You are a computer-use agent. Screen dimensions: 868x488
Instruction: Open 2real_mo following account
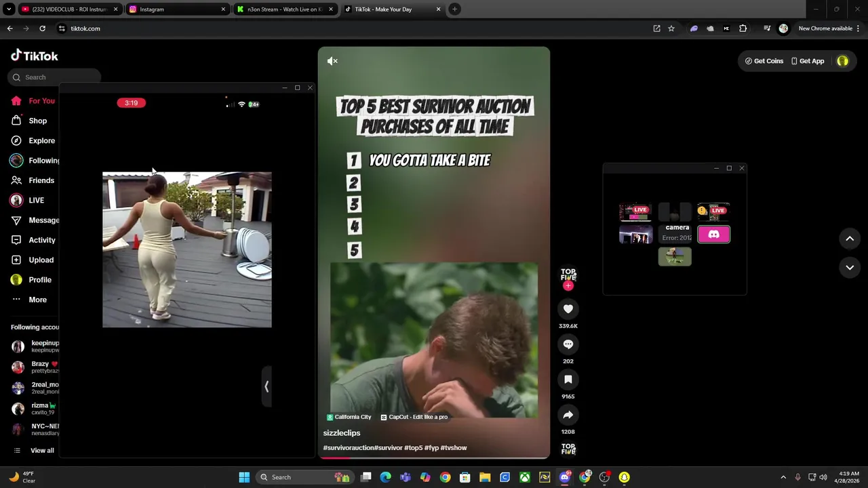(x=35, y=388)
